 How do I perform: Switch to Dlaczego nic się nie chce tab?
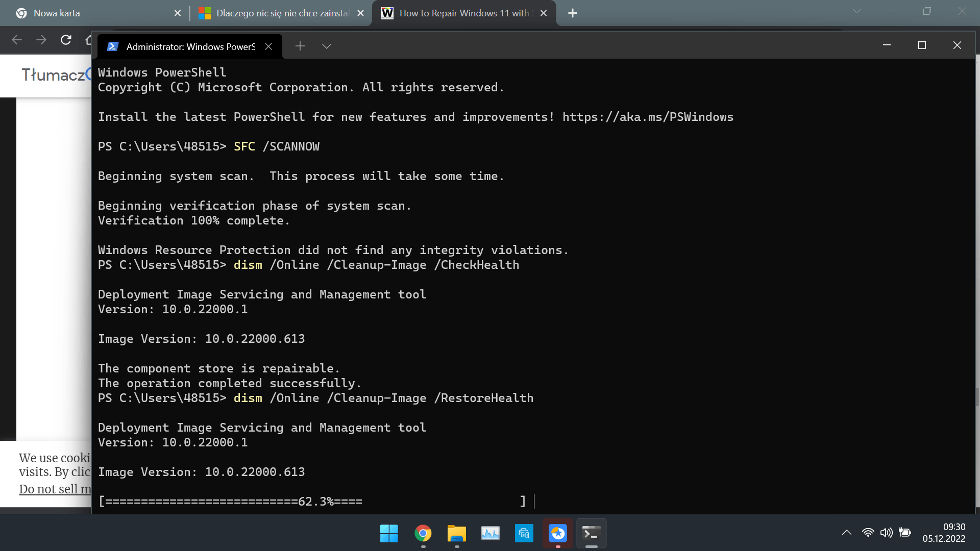(283, 13)
